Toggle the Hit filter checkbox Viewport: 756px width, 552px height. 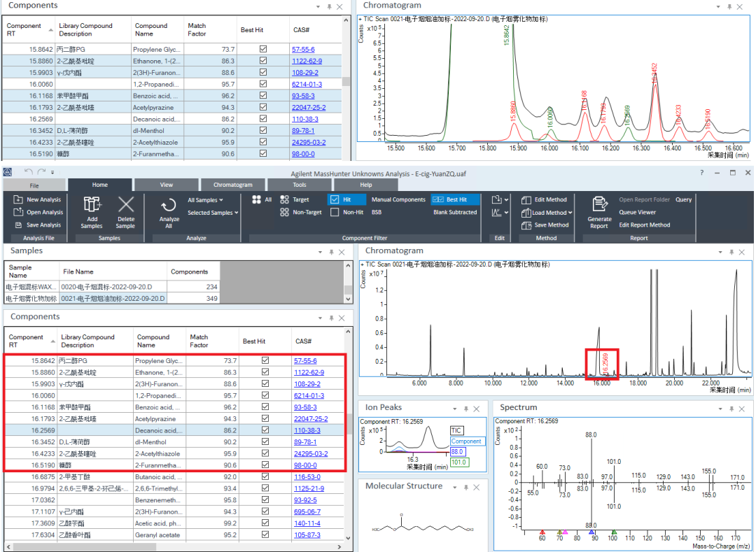pyautogui.click(x=335, y=199)
